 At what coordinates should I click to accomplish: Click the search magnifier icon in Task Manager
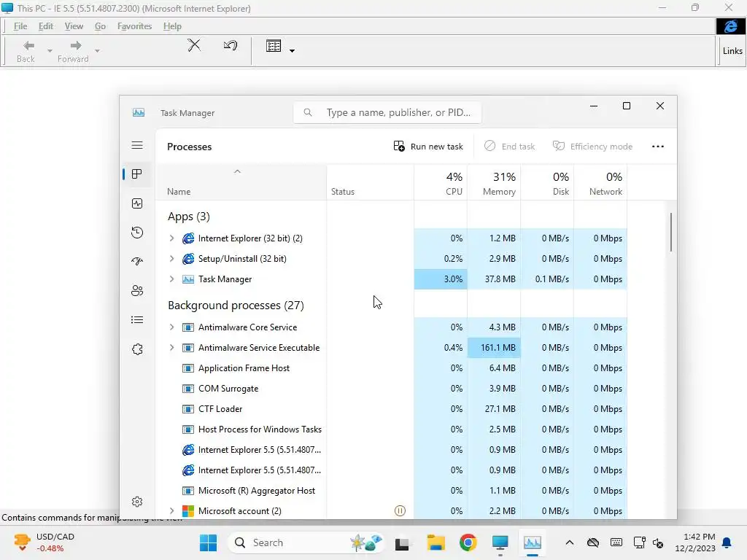(x=308, y=112)
